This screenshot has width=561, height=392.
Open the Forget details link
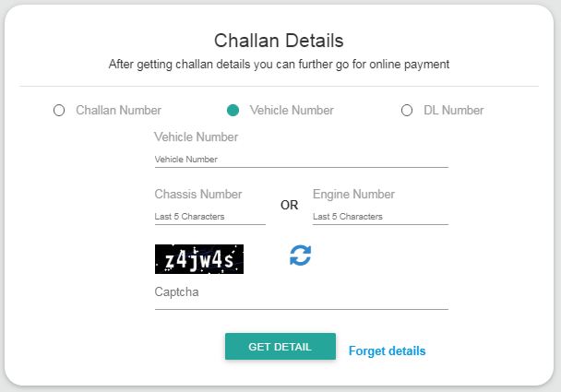[387, 351]
